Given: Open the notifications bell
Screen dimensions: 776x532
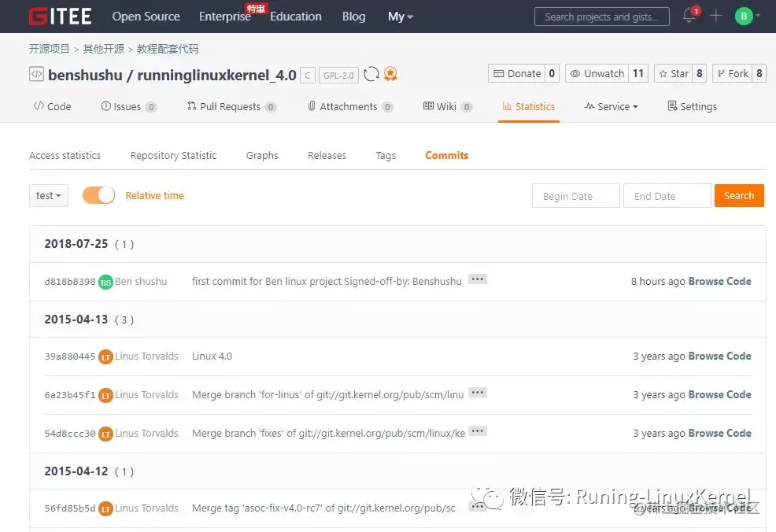Looking at the screenshot, I should click(689, 16).
